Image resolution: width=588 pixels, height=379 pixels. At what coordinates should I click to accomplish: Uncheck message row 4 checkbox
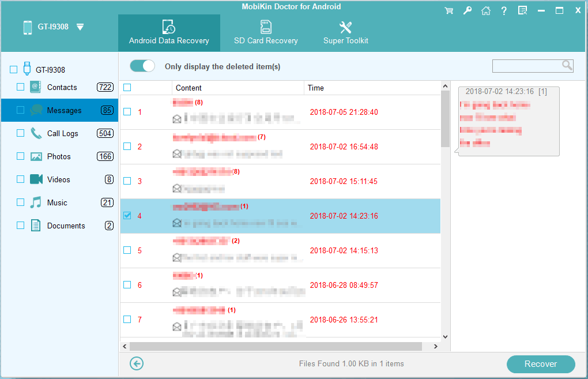click(x=127, y=216)
